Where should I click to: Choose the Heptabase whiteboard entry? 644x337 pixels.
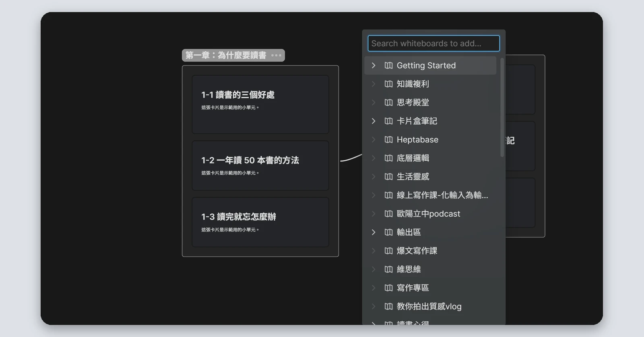(430, 139)
